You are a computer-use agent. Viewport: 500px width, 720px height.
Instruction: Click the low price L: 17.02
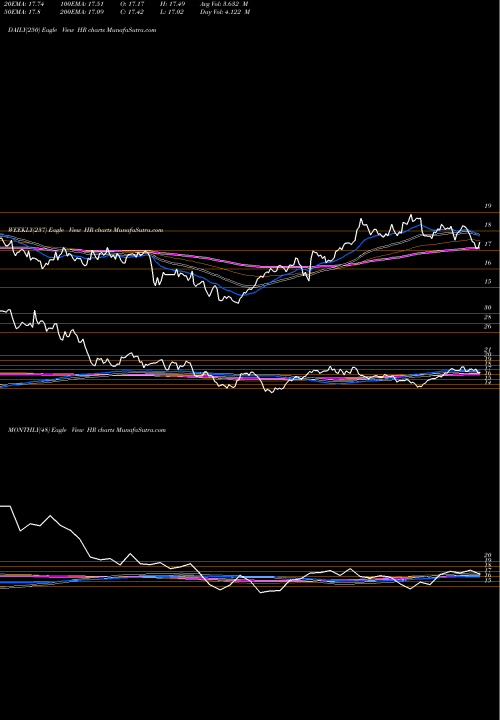point(172,12)
